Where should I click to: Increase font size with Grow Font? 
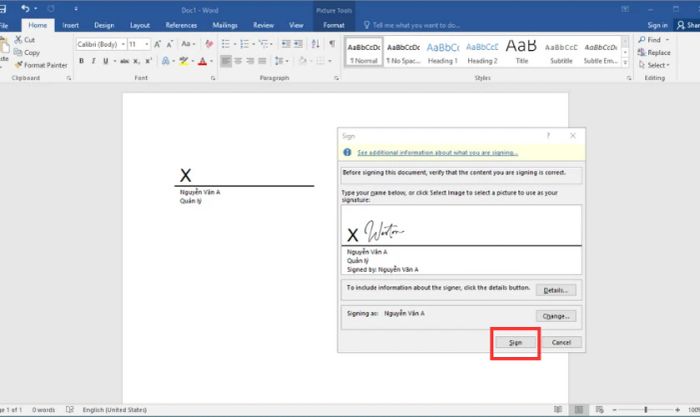[x=157, y=44]
